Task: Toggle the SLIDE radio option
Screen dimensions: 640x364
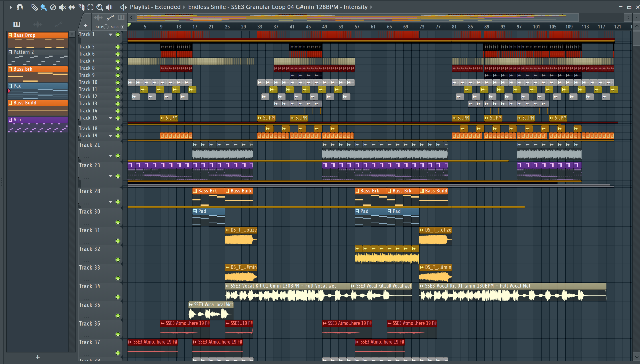Action: (122, 27)
